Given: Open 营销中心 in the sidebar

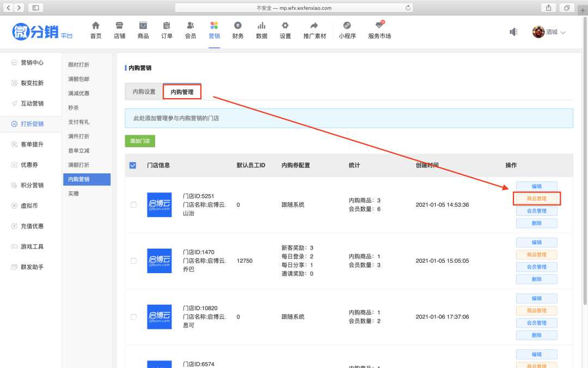Looking at the screenshot, I should pos(32,63).
